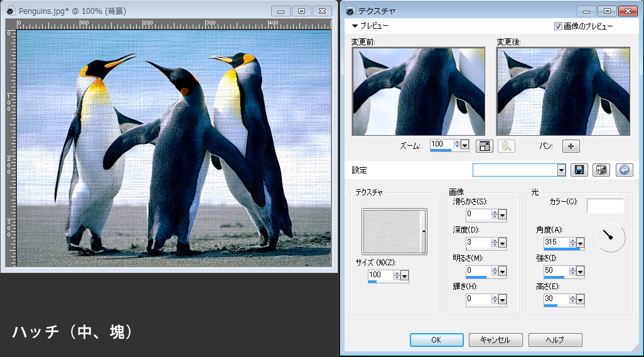This screenshot has height=357, width=644.
Task: Open the 深度(D) value slider dropdown
Action: coord(503,243)
